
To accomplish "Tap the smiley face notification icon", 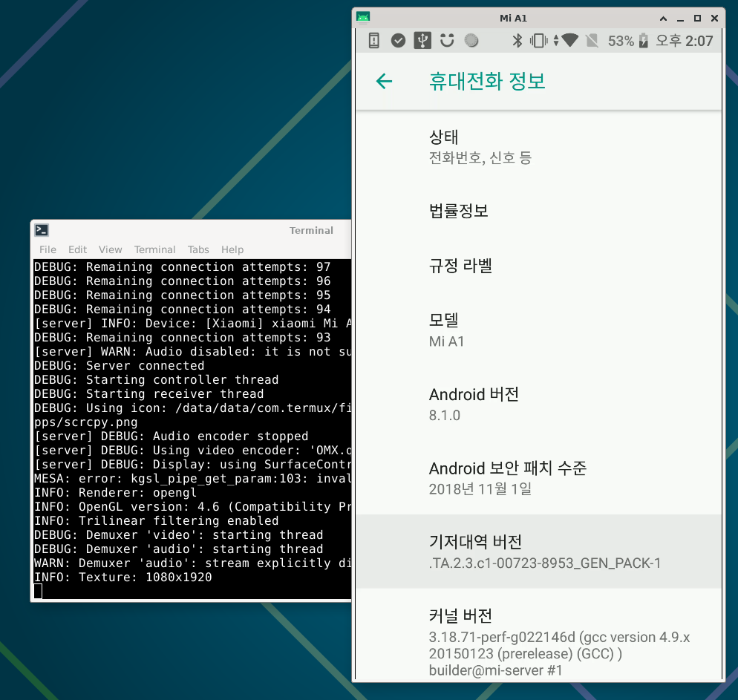I will point(447,41).
